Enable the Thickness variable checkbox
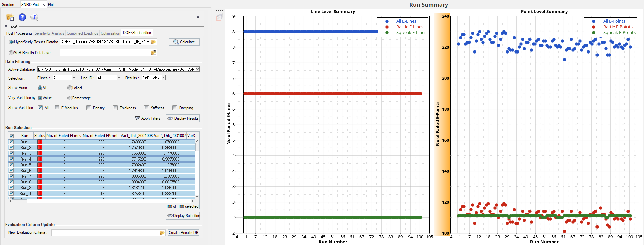Viewport: 644px width, 245px height. coord(115,108)
